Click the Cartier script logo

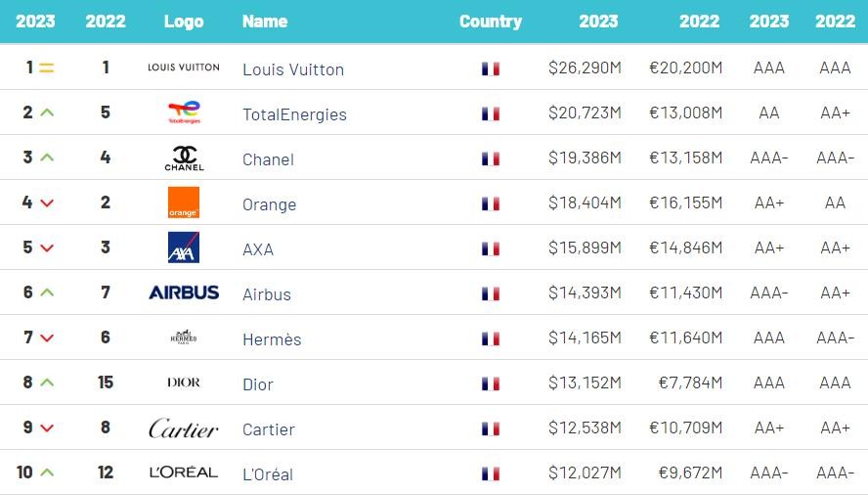[184, 428]
